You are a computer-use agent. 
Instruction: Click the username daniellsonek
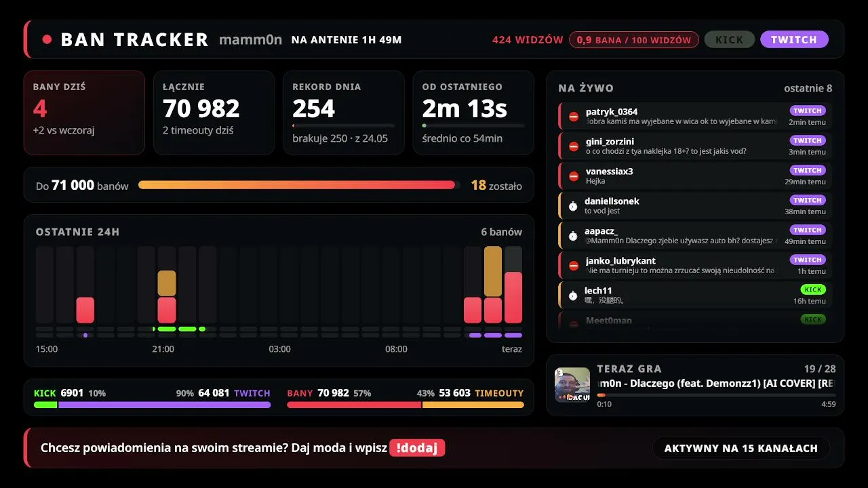pyautogui.click(x=612, y=201)
